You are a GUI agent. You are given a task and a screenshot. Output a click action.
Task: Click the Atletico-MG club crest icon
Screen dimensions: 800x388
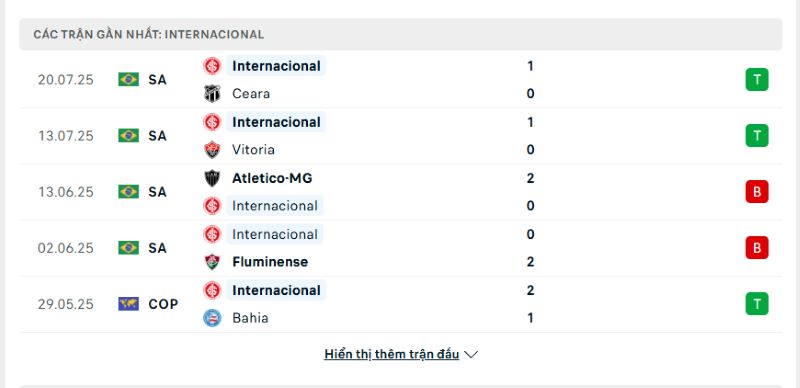pyautogui.click(x=212, y=178)
